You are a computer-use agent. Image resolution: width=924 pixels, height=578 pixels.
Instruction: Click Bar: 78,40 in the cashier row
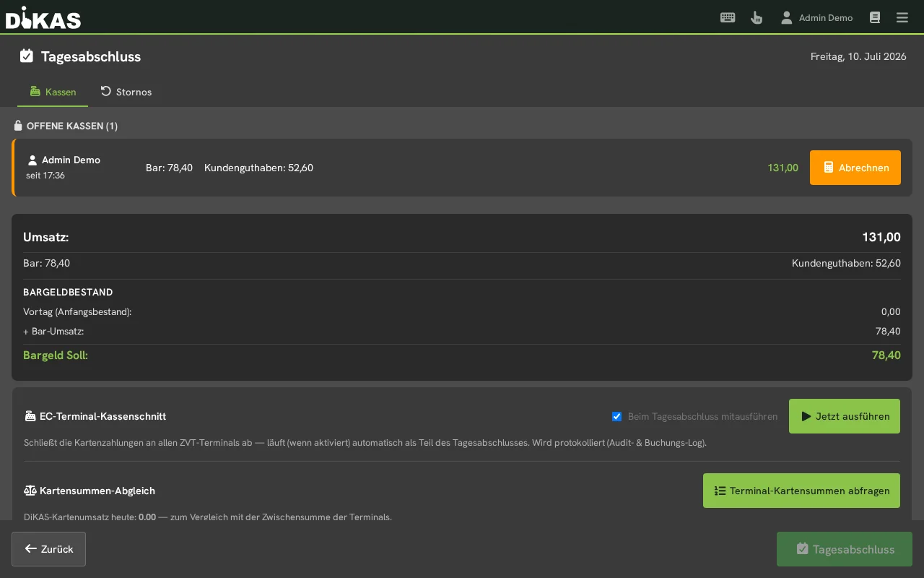(169, 168)
